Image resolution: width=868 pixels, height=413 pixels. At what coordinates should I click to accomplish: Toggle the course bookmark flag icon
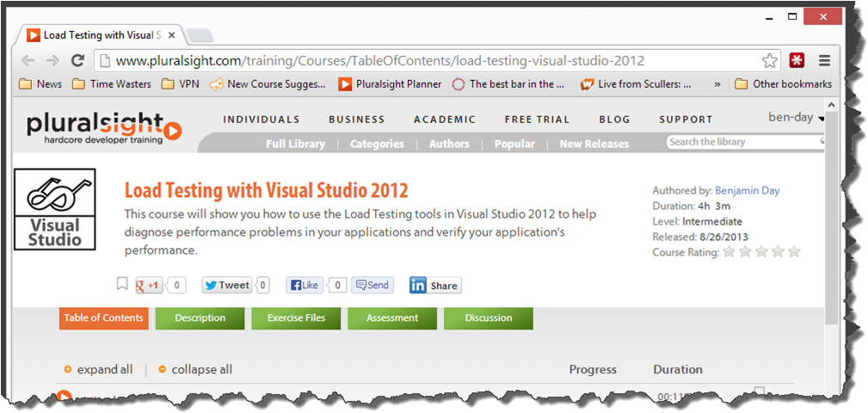pyautogui.click(x=122, y=284)
